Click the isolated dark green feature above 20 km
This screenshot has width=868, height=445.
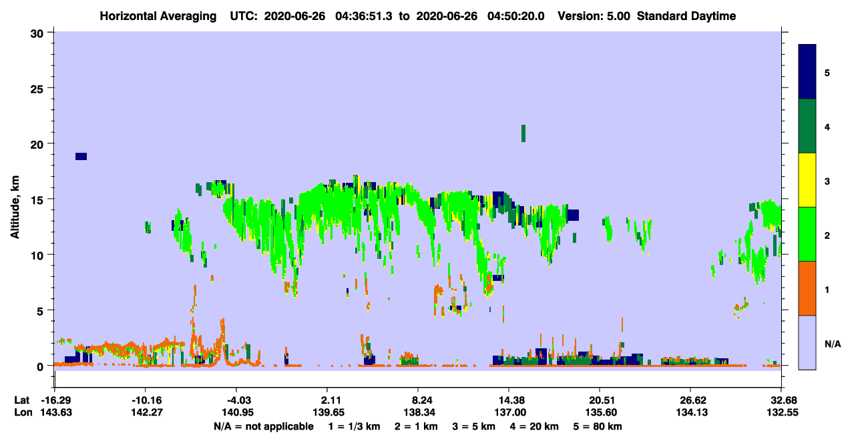pyautogui.click(x=523, y=133)
